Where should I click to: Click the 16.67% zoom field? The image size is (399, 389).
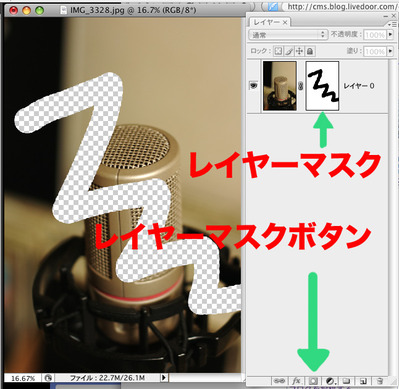click(23, 378)
